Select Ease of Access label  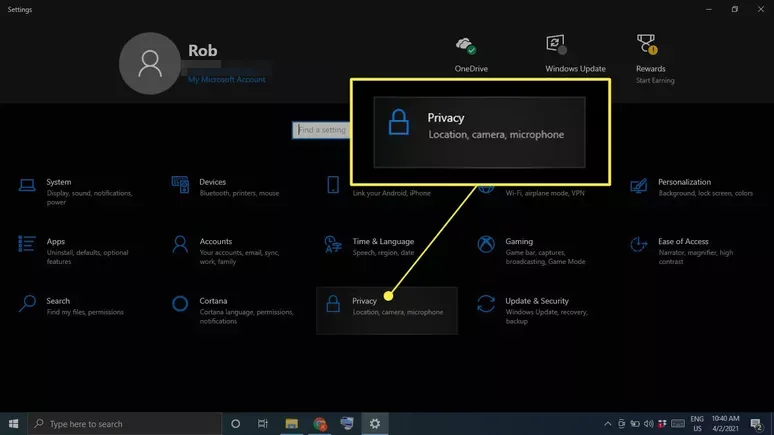(683, 241)
